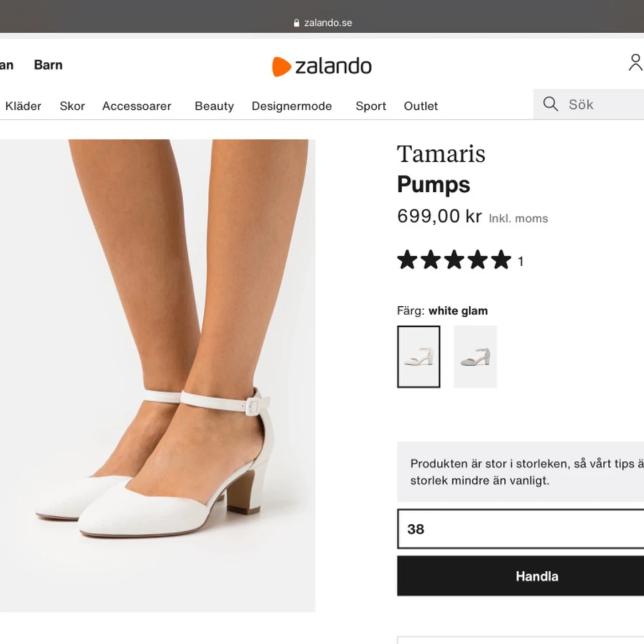Open the Tamaris brand link
The image size is (644, 644).
441,154
